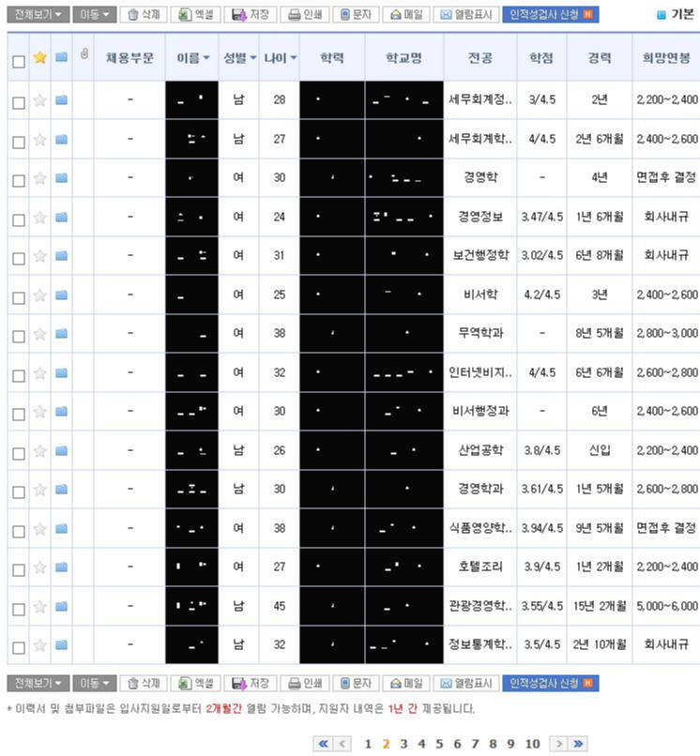700x756 pixels.
Task: Click the bottom 삭제 button
Action: pos(144,683)
